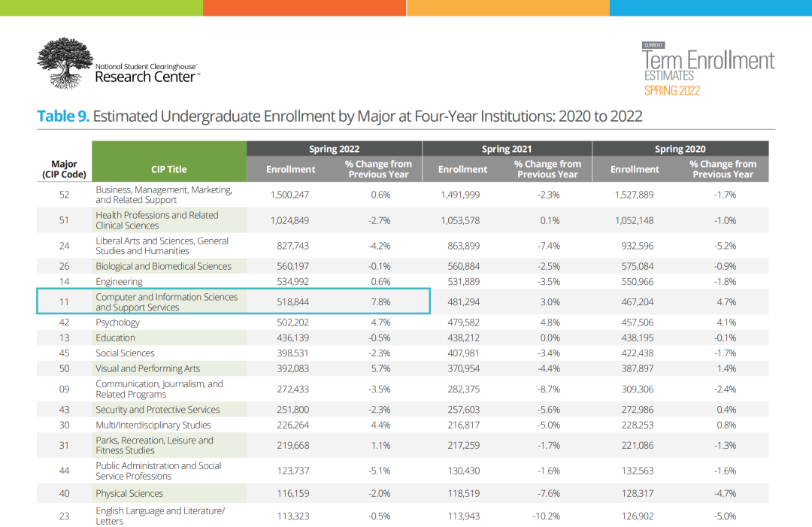812x527 pixels.
Task: Click the CIP Title column header
Action: pyautogui.click(x=168, y=169)
